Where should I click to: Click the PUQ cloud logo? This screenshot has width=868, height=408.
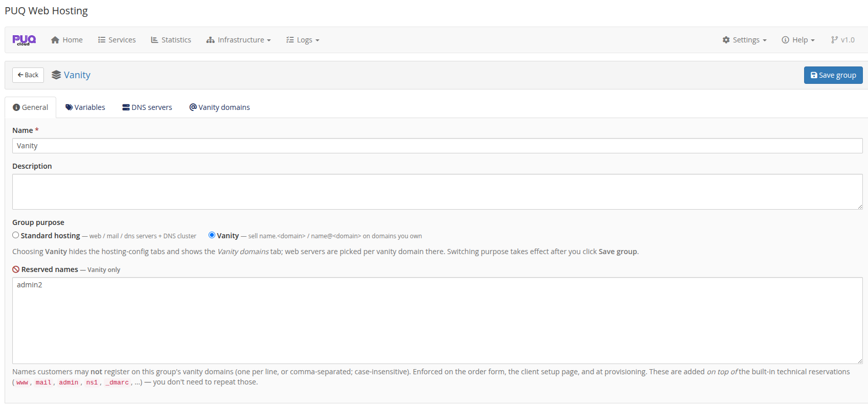24,40
